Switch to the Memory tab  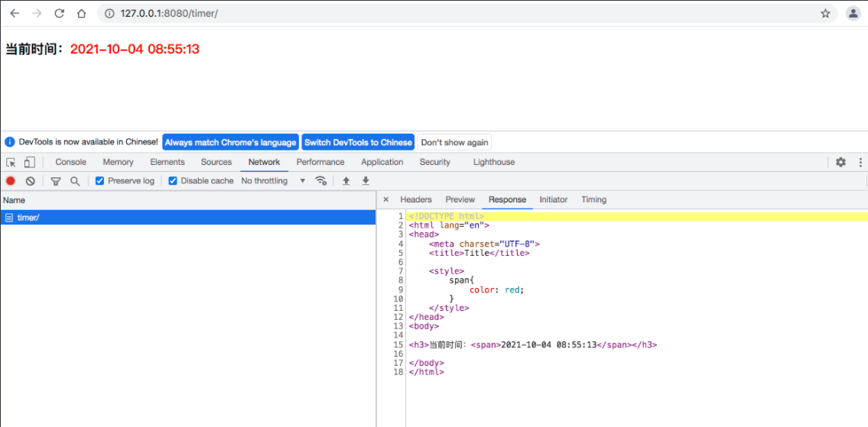tap(118, 162)
